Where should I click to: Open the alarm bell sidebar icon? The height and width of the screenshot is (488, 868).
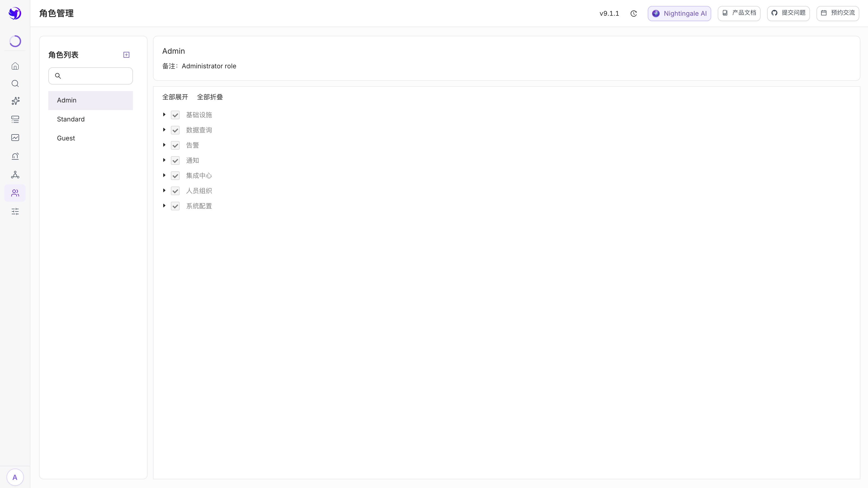pos(15,156)
